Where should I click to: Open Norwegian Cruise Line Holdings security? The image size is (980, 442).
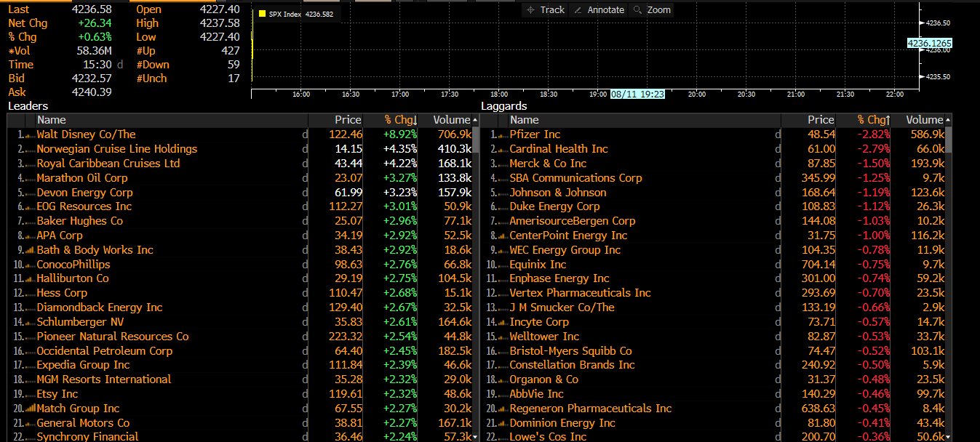click(x=116, y=149)
